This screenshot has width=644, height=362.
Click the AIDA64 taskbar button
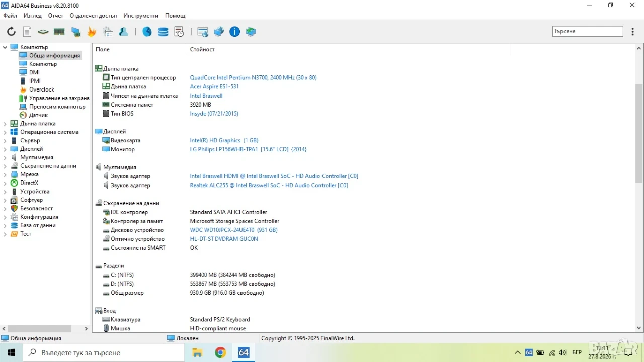pos(244,352)
